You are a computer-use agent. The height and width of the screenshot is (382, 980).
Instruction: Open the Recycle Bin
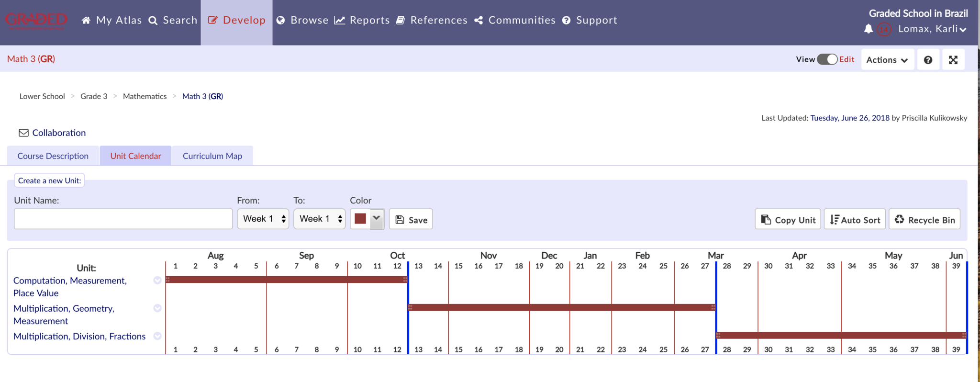click(924, 220)
